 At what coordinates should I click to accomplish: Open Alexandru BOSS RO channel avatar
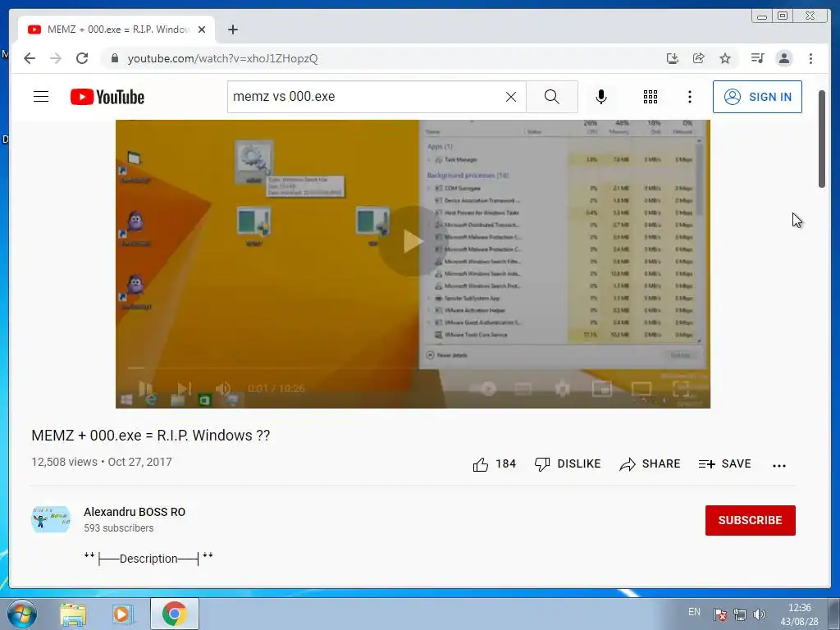pyautogui.click(x=51, y=519)
